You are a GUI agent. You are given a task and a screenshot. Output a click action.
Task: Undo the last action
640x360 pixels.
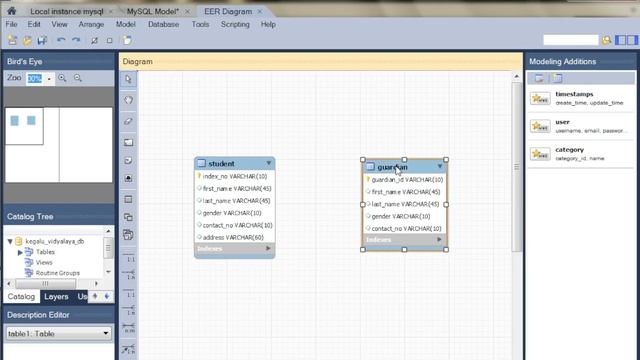(61, 40)
